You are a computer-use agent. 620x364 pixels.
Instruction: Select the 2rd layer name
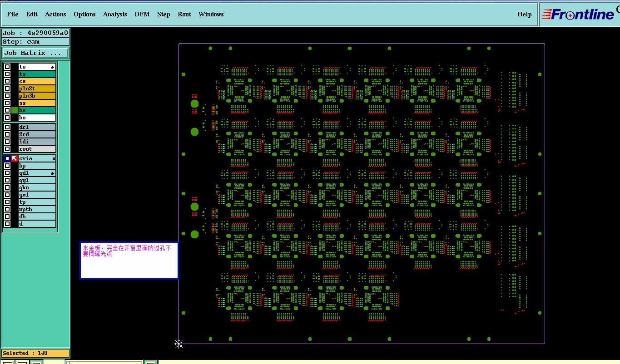[37, 134]
